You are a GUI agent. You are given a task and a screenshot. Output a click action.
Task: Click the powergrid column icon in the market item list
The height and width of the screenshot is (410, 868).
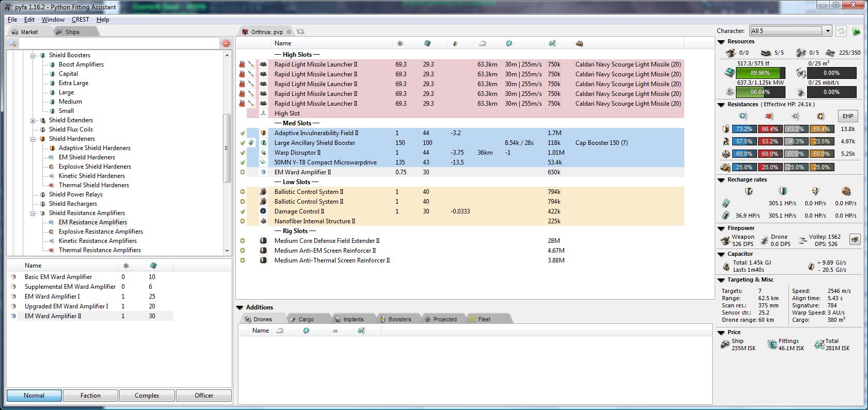(125, 266)
